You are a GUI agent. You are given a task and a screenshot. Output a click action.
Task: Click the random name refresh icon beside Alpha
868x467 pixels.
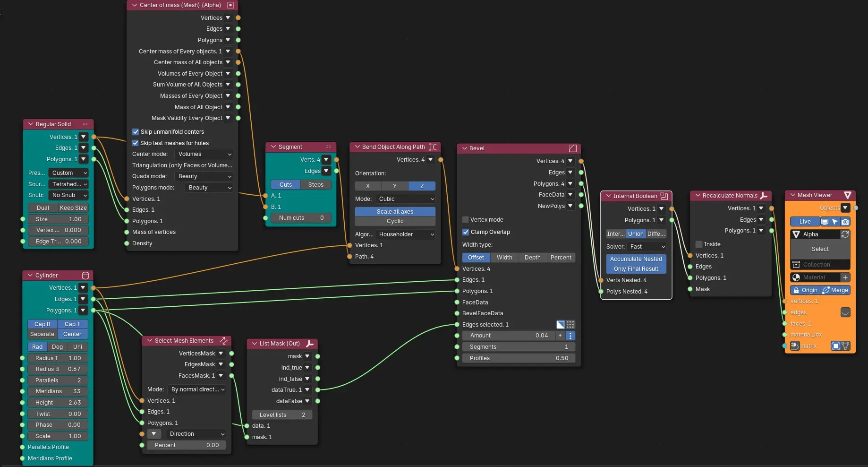pyautogui.click(x=845, y=234)
